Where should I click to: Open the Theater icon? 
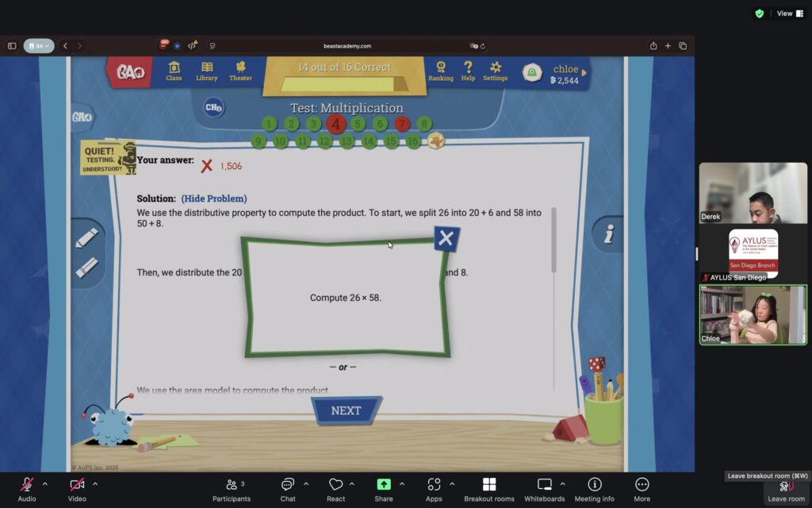click(x=240, y=71)
